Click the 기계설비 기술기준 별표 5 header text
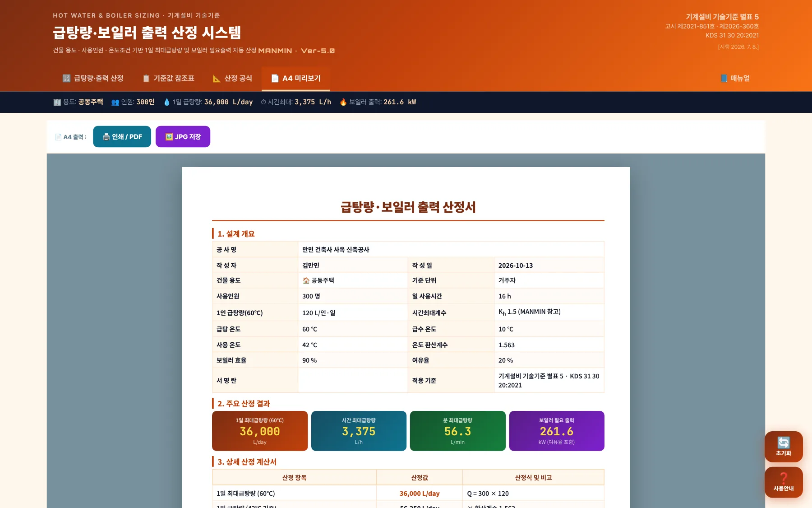The width and height of the screenshot is (812, 508). pos(722,17)
